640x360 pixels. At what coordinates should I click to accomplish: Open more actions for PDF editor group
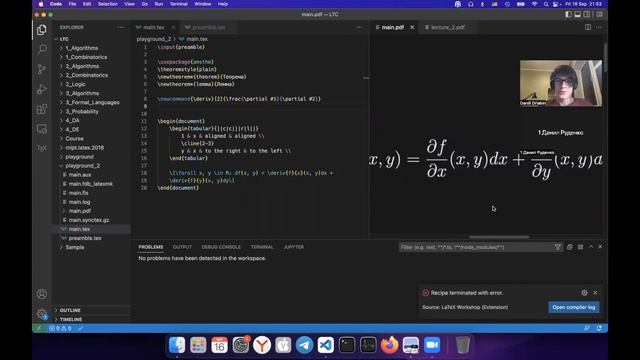[x=599, y=27]
